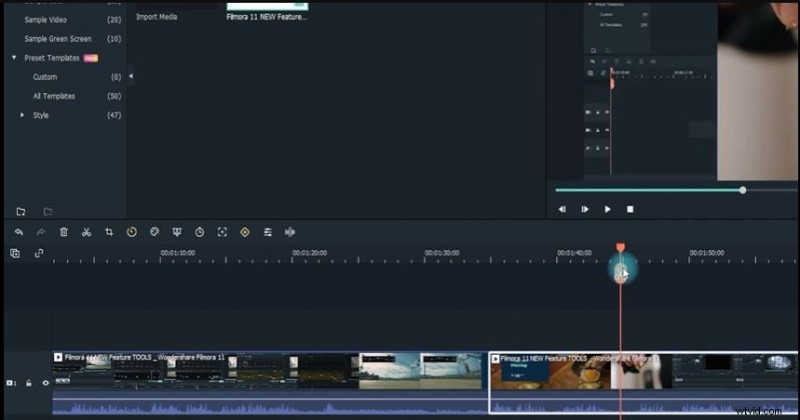The height and width of the screenshot is (420, 800).
Task: Collapse the media library side panel arrow
Action: (131, 77)
